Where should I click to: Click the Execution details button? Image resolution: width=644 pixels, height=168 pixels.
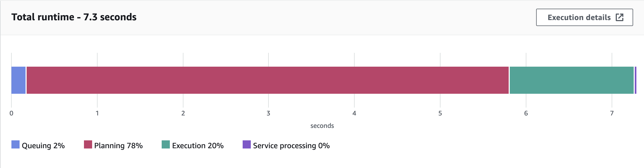(x=584, y=17)
